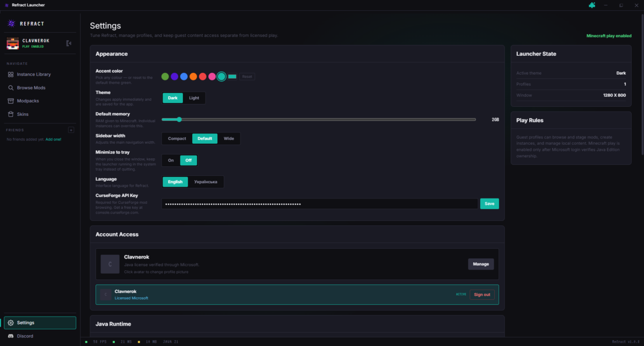The height and width of the screenshot is (346, 644).
Task: Click Manage for the Clavnerok account
Action: point(481,264)
